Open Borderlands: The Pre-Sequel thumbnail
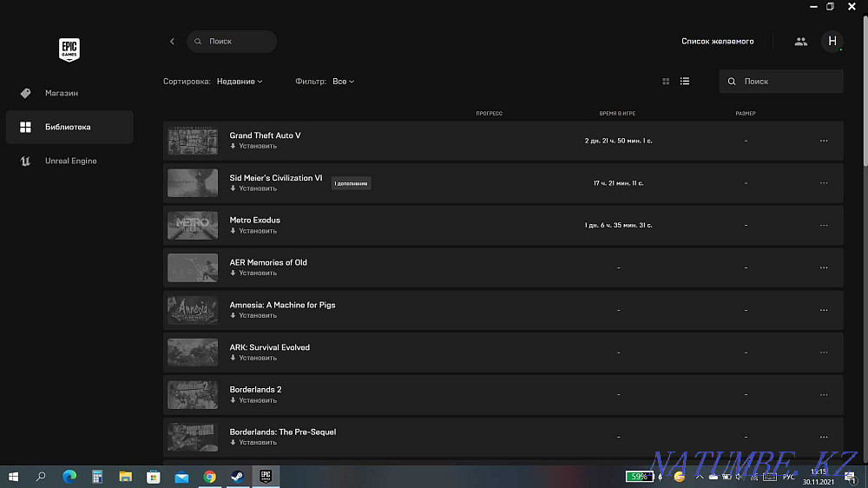The height and width of the screenshot is (488, 868). coord(193,438)
